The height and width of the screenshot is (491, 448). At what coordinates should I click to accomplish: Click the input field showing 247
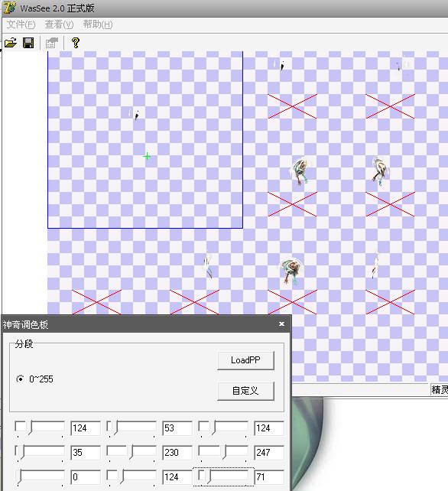pos(269,453)
